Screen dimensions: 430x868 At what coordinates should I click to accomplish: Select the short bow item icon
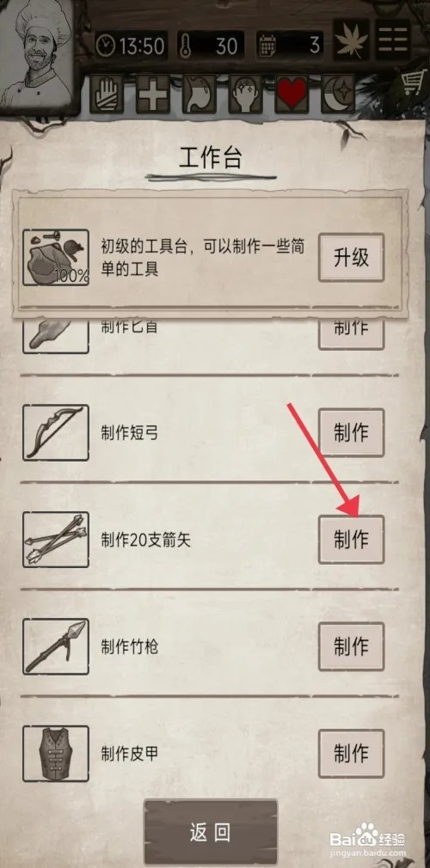click(56, 432)
